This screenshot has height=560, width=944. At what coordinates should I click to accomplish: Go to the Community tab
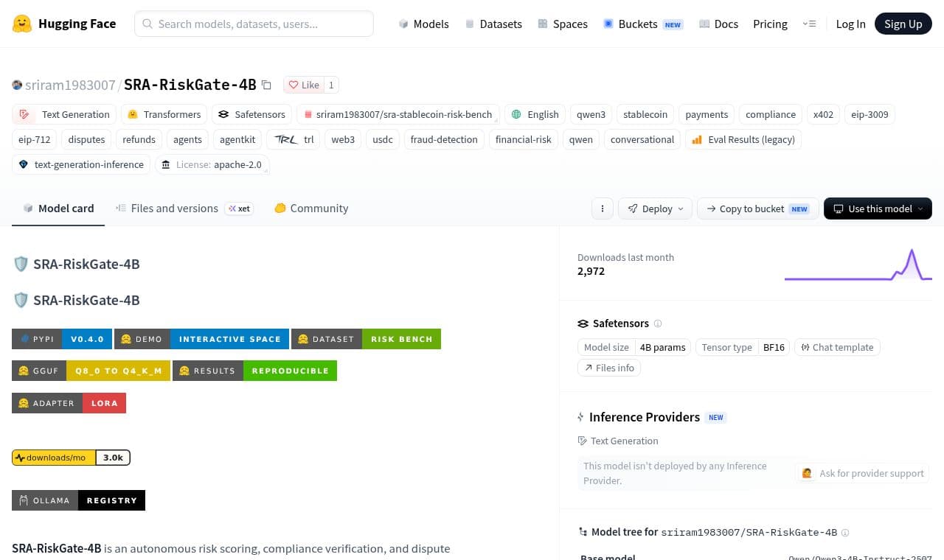311,209
